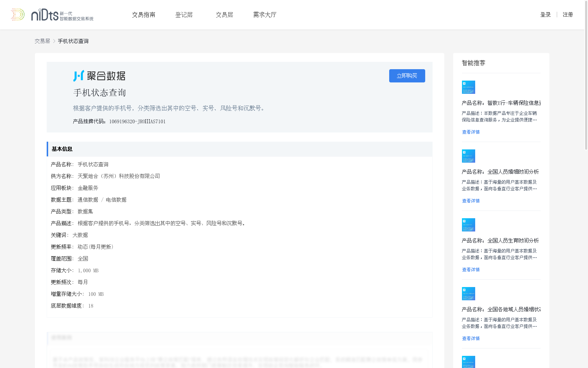Click the 立即购买 button

click(407, 76)
